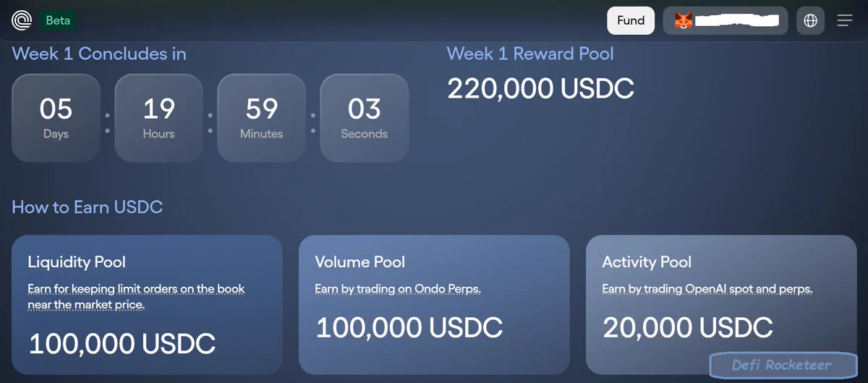868x383 pixels.
Task: Click the Fund button
Action: click(631, 20)
